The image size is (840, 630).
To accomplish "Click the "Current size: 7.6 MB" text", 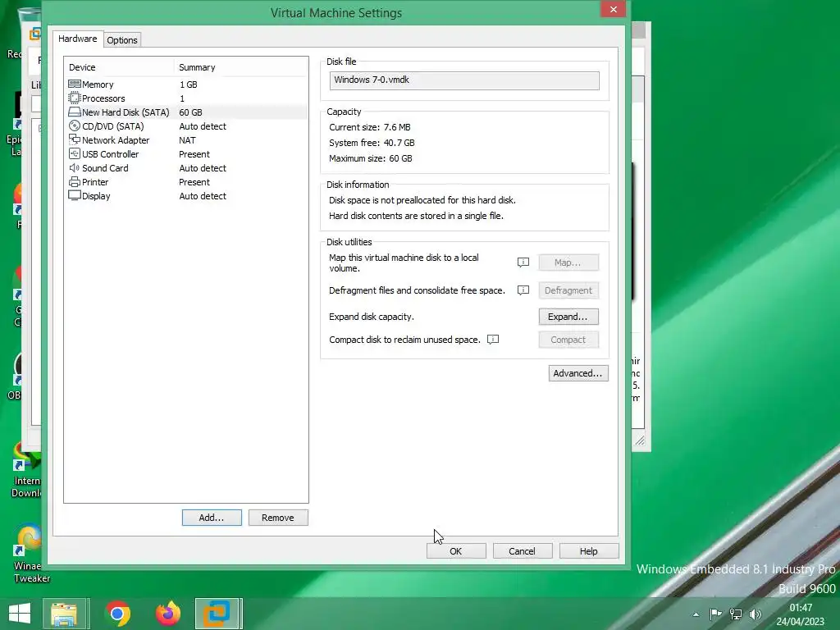I will point(370,127).
